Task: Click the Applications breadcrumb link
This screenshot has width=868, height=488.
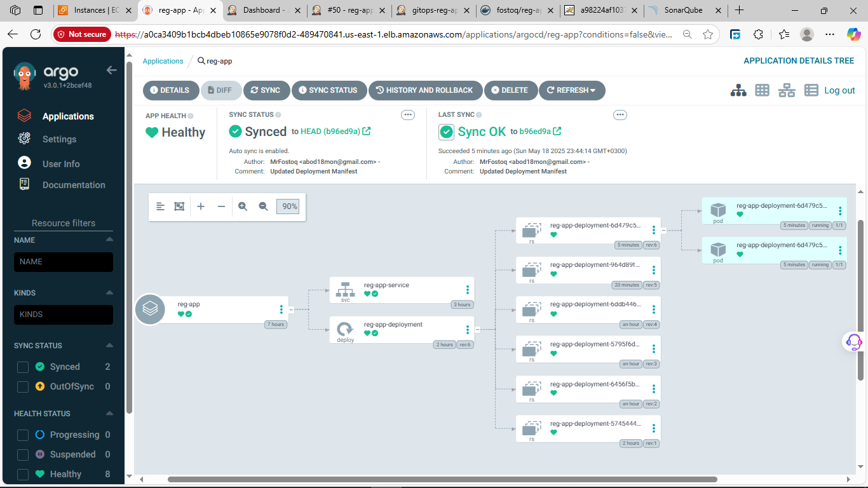Action: point(163,61)
